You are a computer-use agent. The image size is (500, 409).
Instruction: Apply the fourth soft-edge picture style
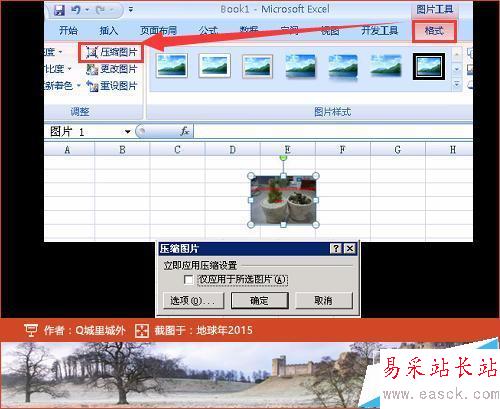click(300, 66)
